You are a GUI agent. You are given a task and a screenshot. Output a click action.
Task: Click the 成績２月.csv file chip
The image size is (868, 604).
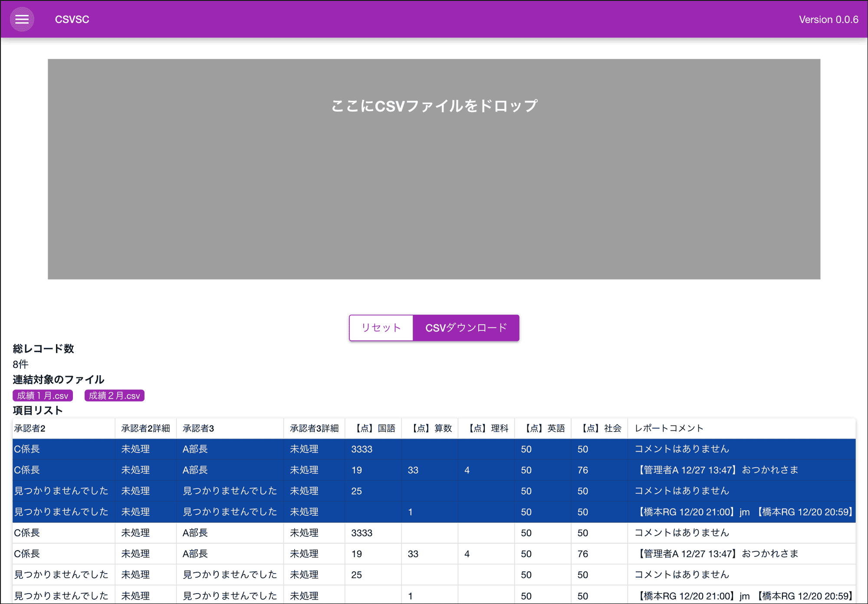point(114,396)
